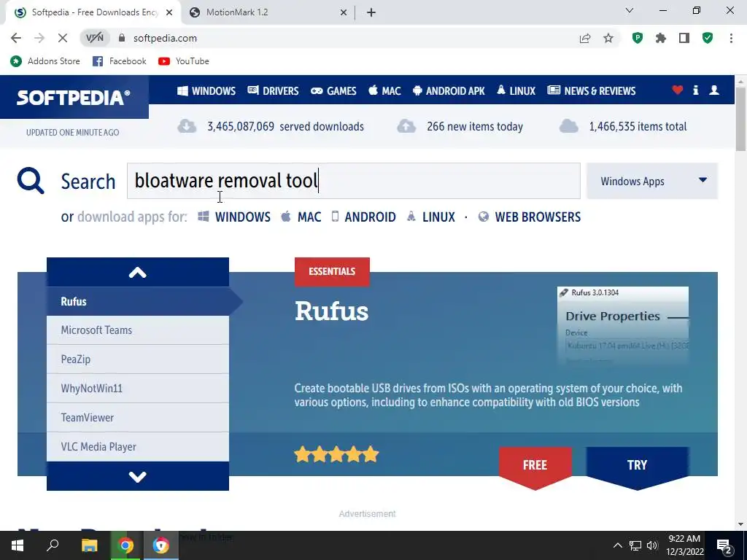
Task: Open Chrome from the taskbar
Action: [x=125, y=545]
